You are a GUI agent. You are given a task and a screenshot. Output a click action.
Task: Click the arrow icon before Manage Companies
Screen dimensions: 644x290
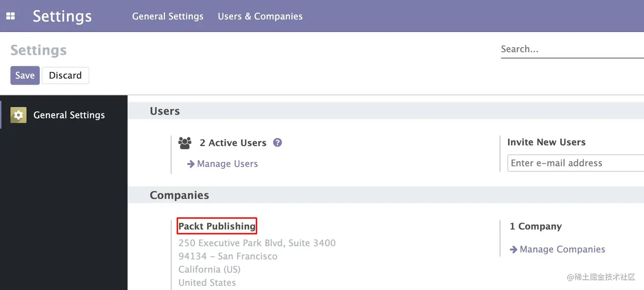tap(513, 249)
